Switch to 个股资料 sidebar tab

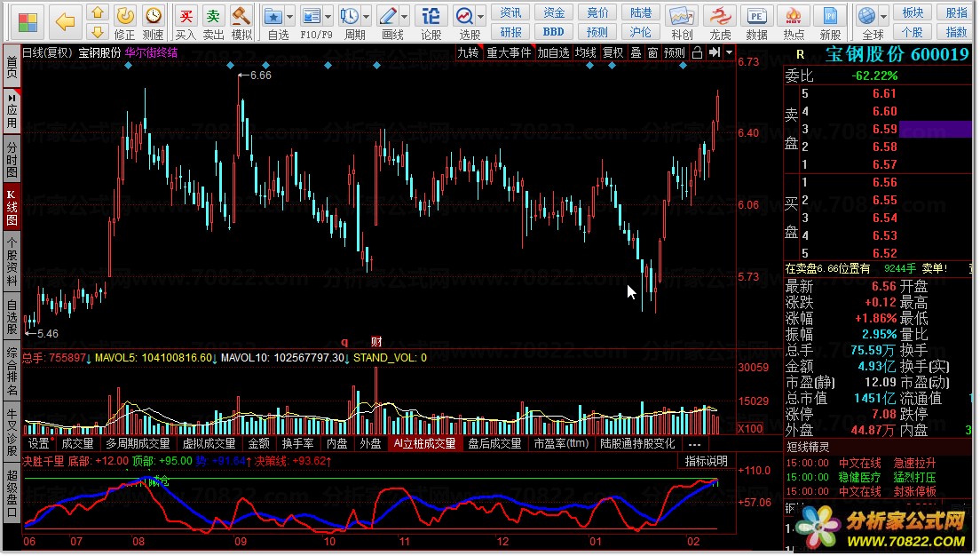(x=12, y=261)
